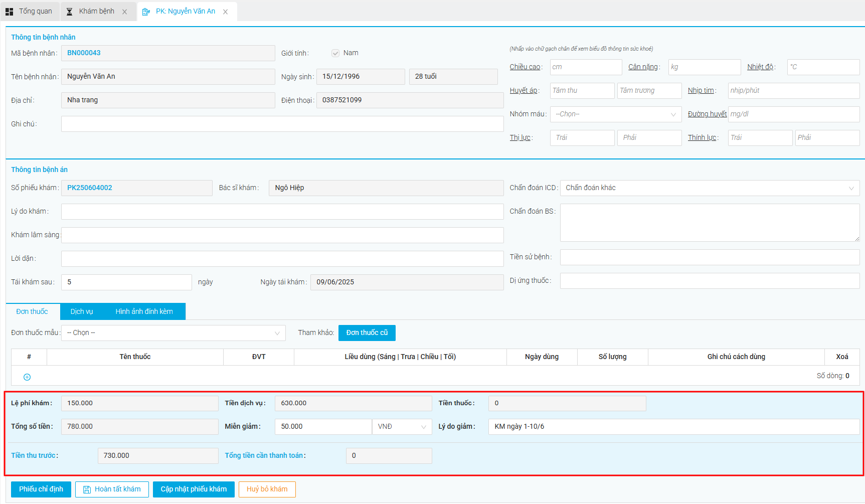
Task: Click the Chiều cao cm input field
Action: click(x=586, y=67)
